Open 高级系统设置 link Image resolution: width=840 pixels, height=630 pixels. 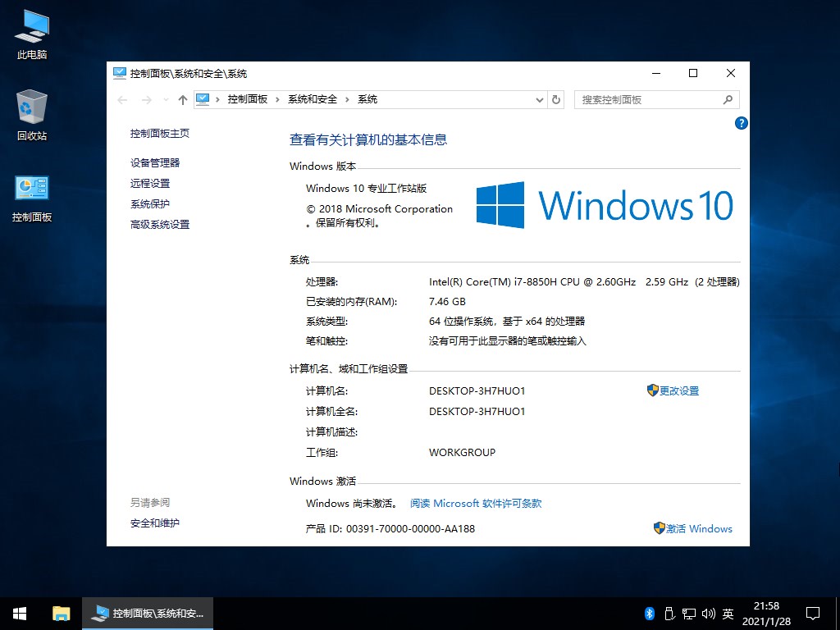click(160, 225)
